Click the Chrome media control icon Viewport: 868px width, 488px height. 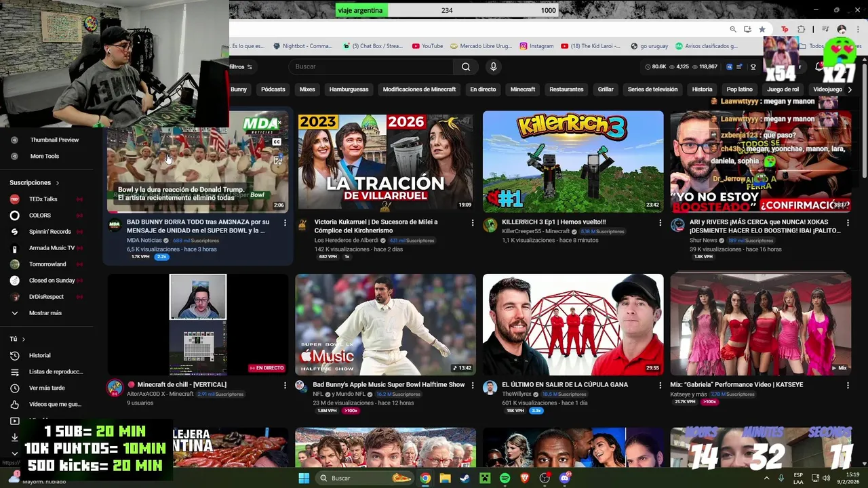pyautogui.click(x=825, y=29)
